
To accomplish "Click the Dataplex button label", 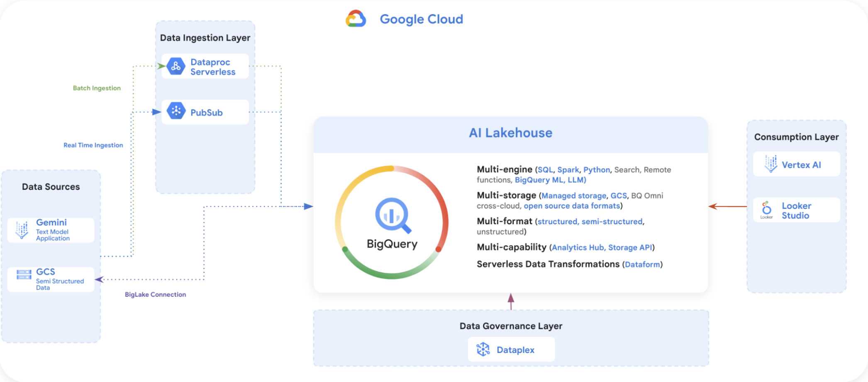I will pyautogui.click(x=515, y=350).
